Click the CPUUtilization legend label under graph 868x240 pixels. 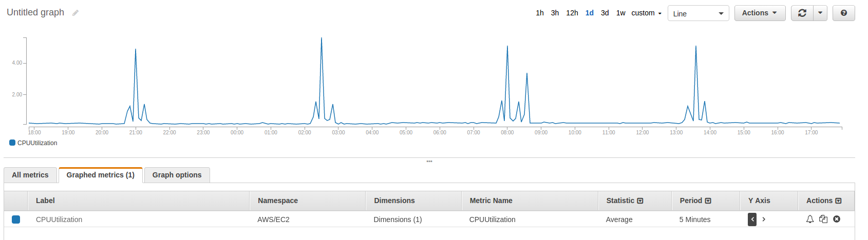tap(37, 143)
